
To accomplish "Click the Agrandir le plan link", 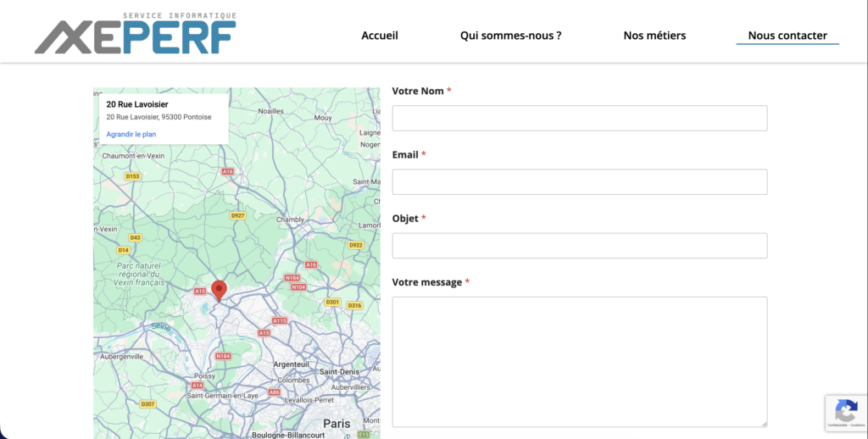I will click(x=131, y=134).
